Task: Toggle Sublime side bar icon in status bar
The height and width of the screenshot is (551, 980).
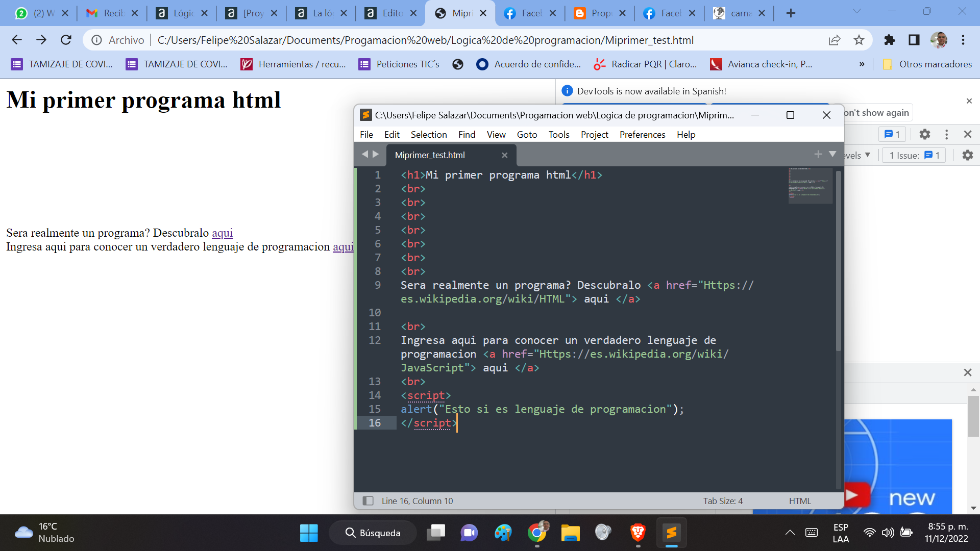Action: click(x=368, y=501)
